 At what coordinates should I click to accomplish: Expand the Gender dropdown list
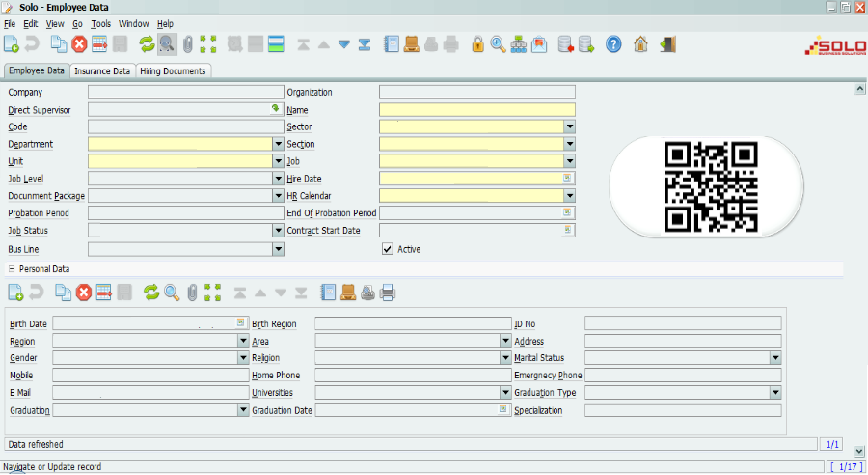[x=243, y=358]
